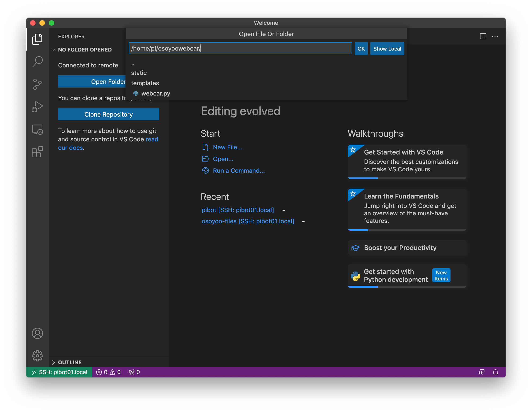Click the New File icon under Start
Screen dimensions: 532x412
coord(205,147)
